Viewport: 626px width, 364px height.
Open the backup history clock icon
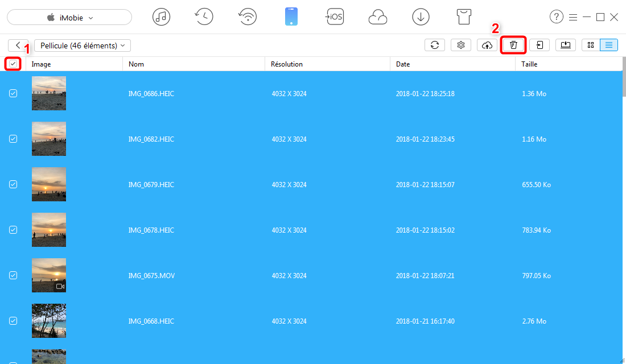(204, 17)
